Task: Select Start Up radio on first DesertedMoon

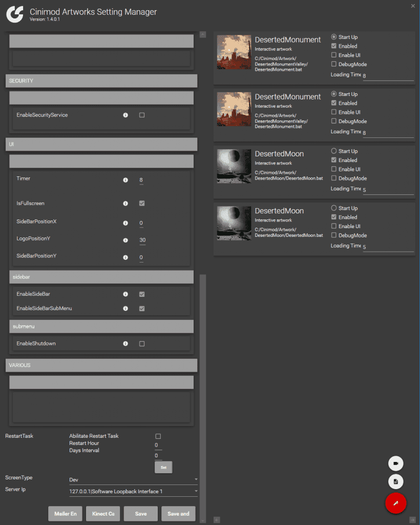Action: click(334, 151)
